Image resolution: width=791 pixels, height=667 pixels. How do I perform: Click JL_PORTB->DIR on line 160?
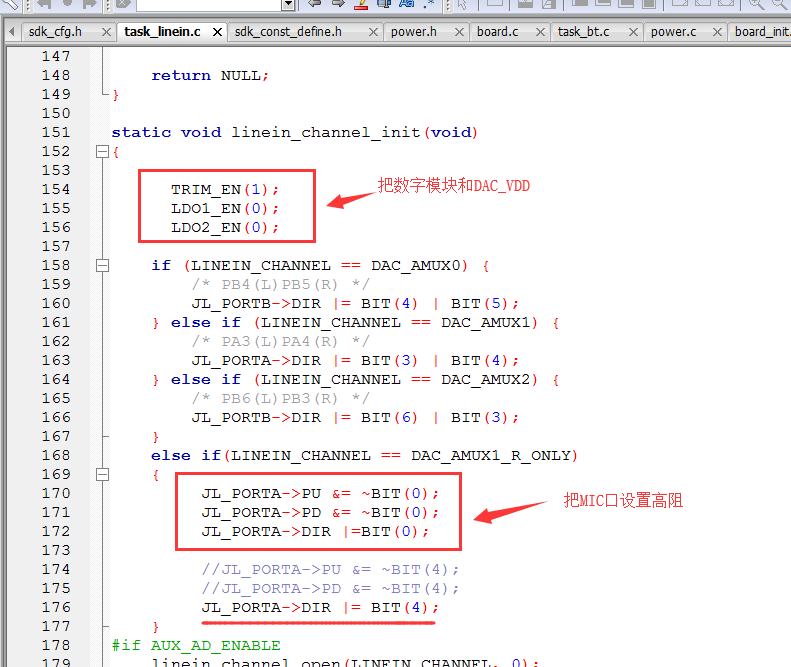(256, 304)
